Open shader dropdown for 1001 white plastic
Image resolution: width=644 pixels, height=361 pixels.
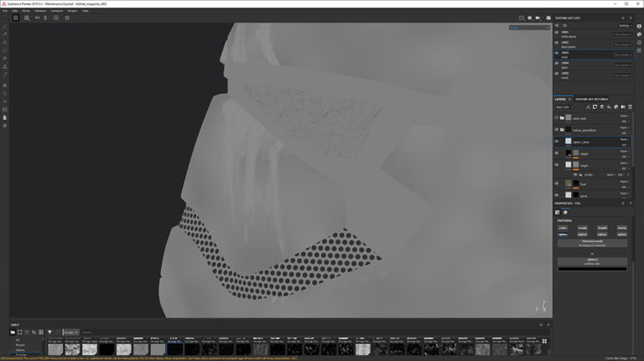(x=623, y=34)
